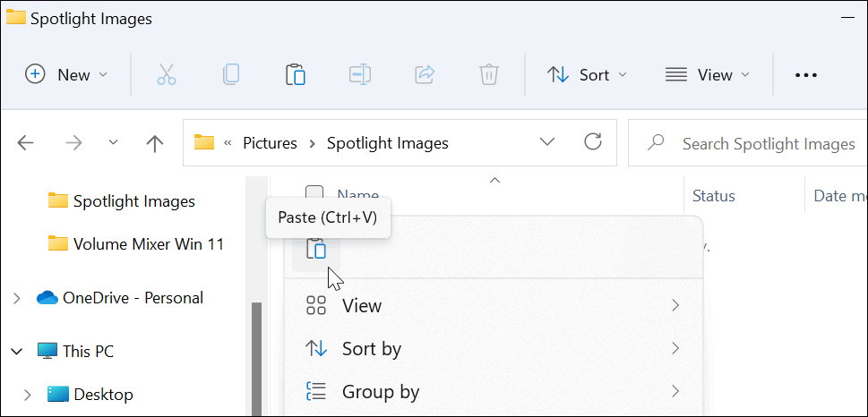868x417 pixels.
Task: Expand the OneDrive - Personal tree node
Action: [x=16, y=298]
